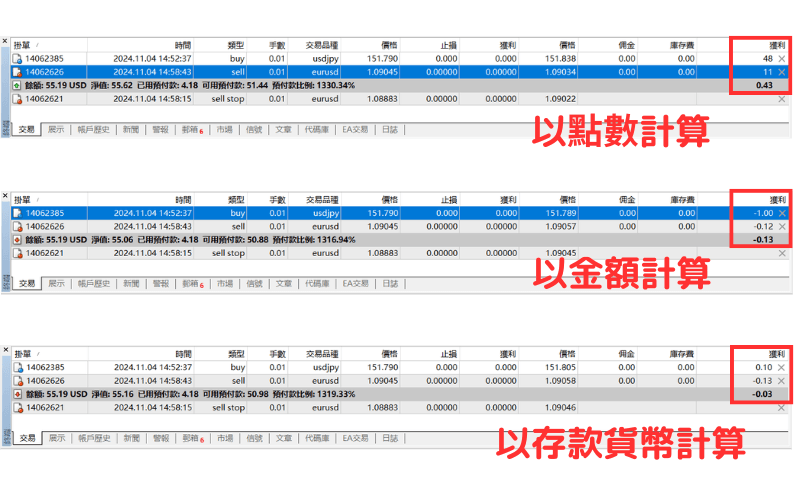800x500 pixels.
Task: Sort by the 類型 column header in the equity 55.06 panel
Action: click(220, 200)
